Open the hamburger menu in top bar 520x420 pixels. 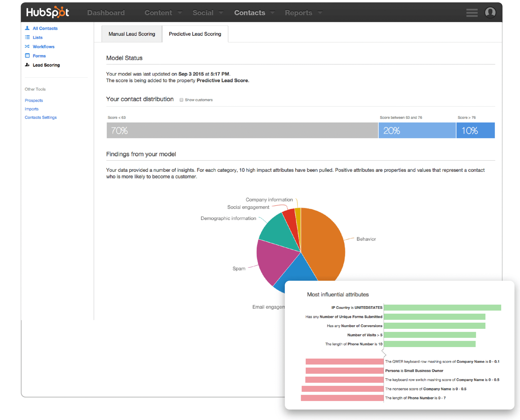point(472,12)
